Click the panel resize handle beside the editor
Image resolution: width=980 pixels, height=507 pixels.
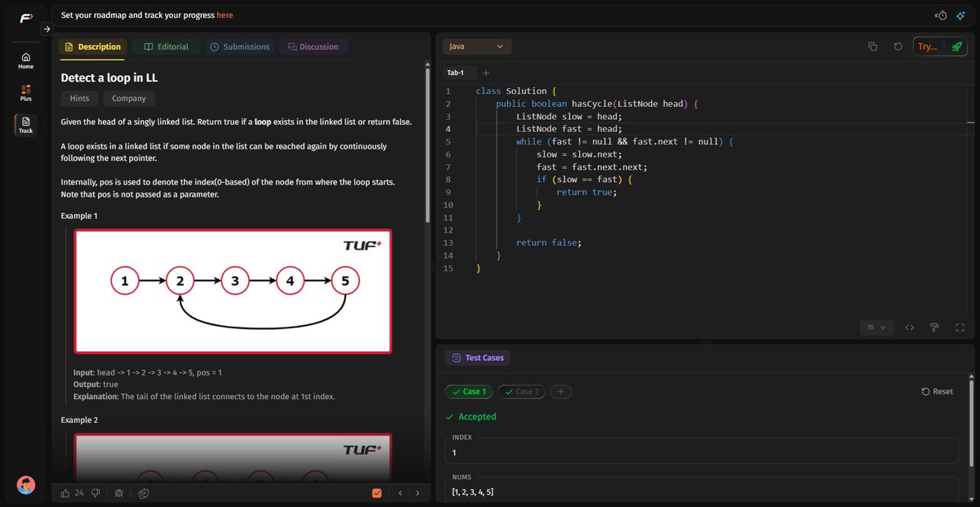pyautogui.click(x=434, y=268)
